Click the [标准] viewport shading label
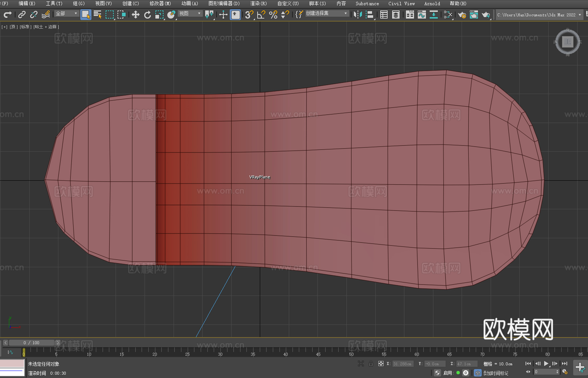 [x=25, y=27]
